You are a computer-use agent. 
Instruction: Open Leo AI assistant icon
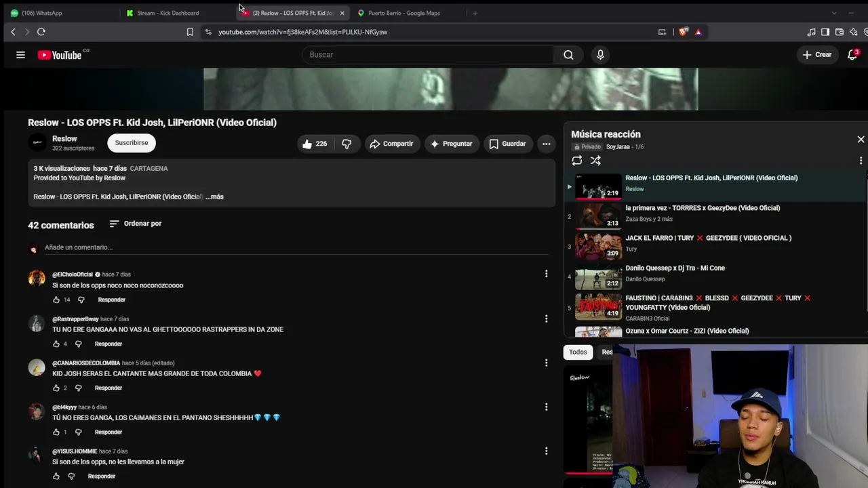tap(854, 32)
